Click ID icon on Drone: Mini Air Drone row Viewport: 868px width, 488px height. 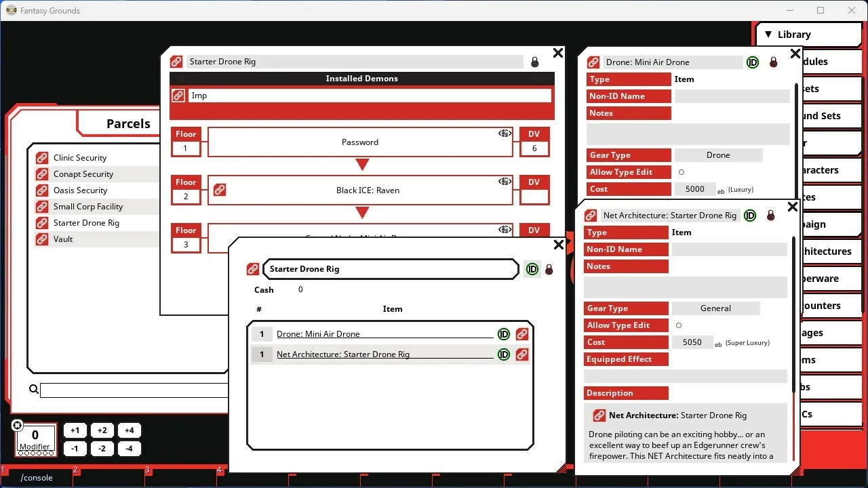(504, 334)
